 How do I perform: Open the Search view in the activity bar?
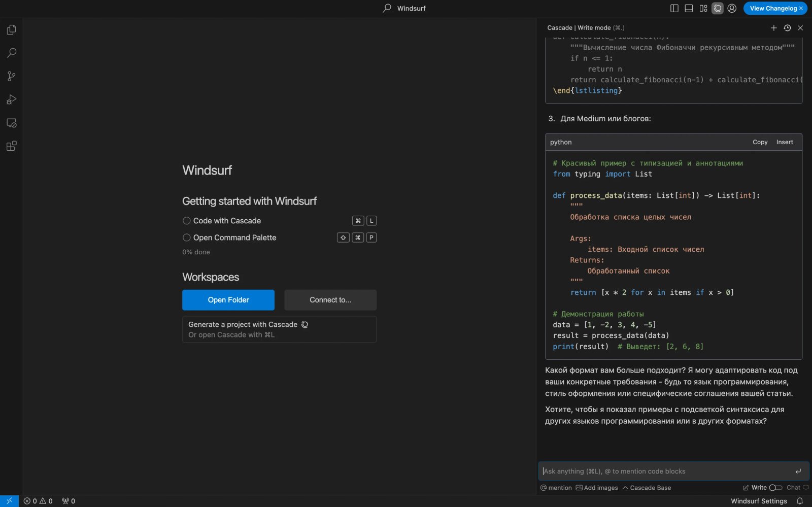11,53
